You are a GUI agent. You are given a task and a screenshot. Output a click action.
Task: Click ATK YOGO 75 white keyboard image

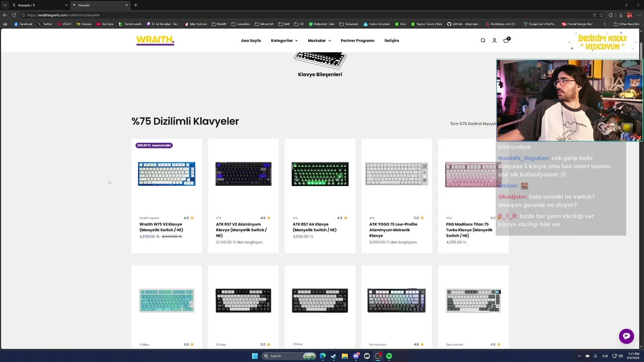[x=396, y=174]
